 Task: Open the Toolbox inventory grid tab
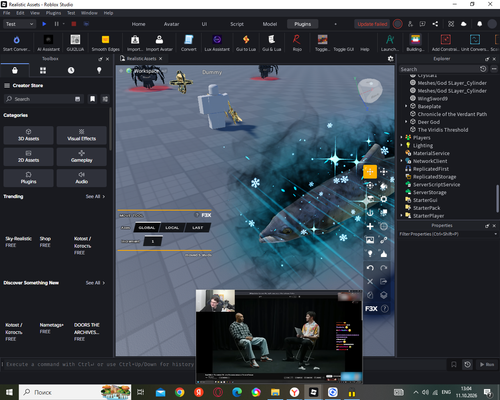(x=43, y=70)
